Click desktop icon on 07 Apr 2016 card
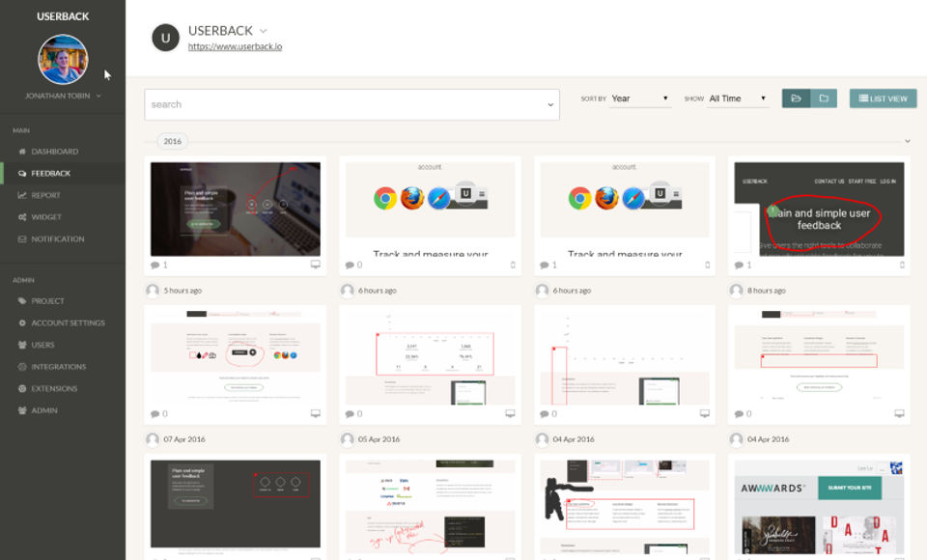The height and width of the screenshot is (560, 927). (x=316, y=413)
